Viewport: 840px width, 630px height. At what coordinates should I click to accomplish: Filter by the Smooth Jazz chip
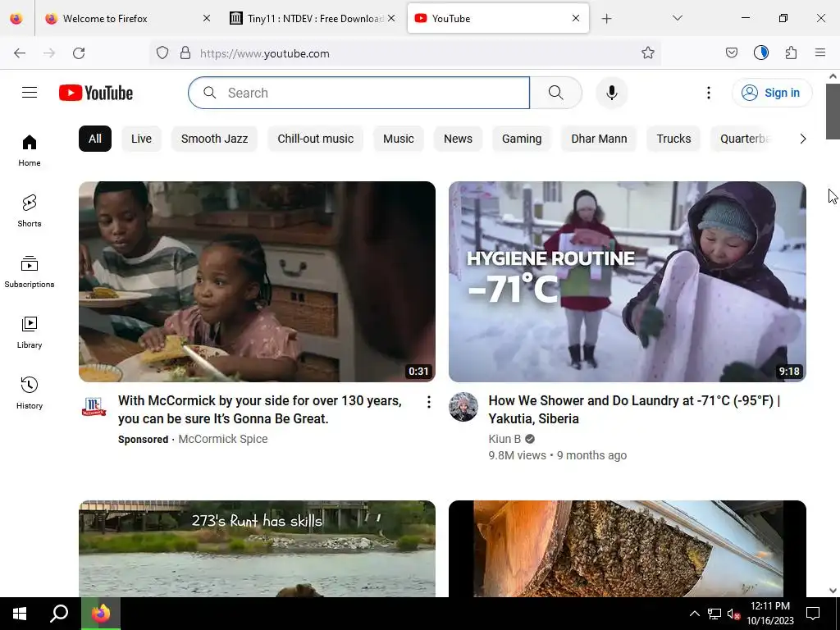(x=214, y=139)
